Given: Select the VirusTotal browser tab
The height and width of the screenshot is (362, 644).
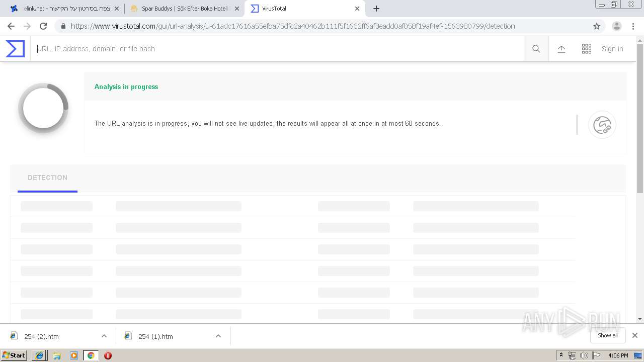Looking at the screenshot, I should (304, 9).
